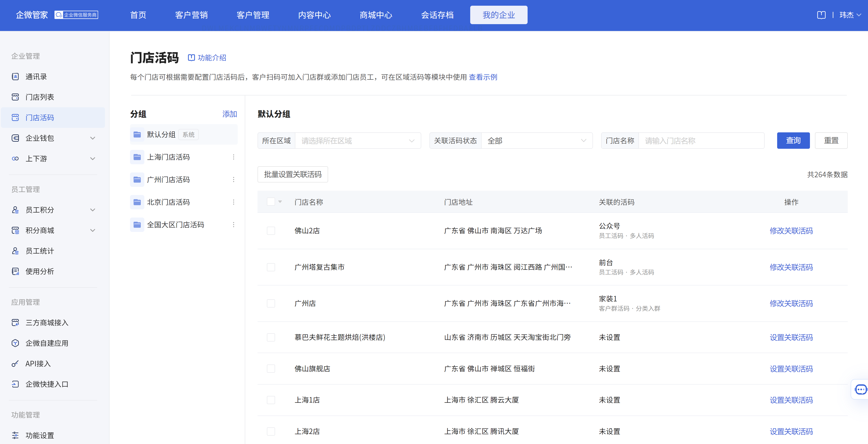Viewport: 868px width, 444px height.
Task: Open the help book icon in top bar
Action: (821, 15)
